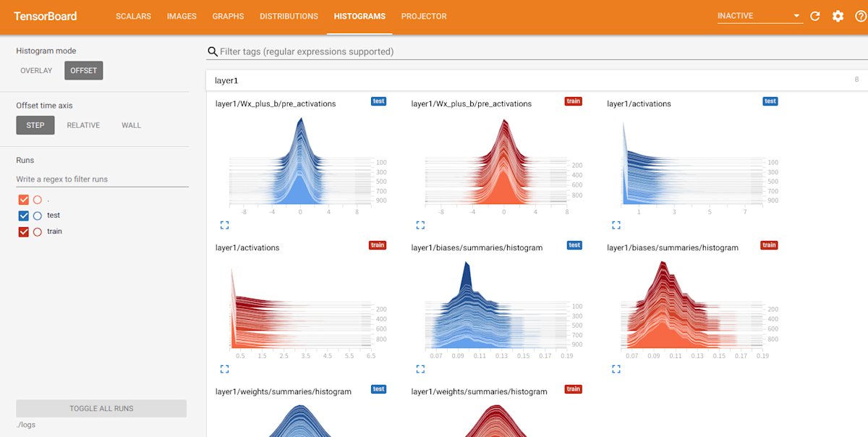Click the 'test' run name label

54,216
